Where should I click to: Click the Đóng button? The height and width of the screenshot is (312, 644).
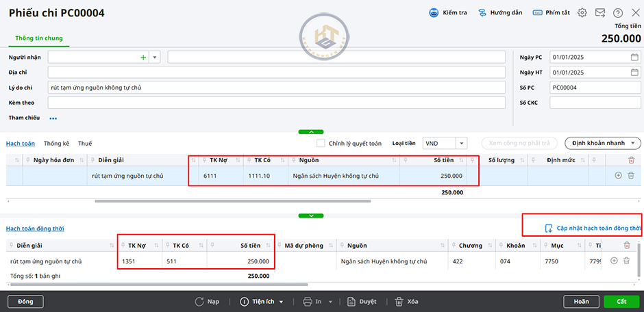point(25,302)
